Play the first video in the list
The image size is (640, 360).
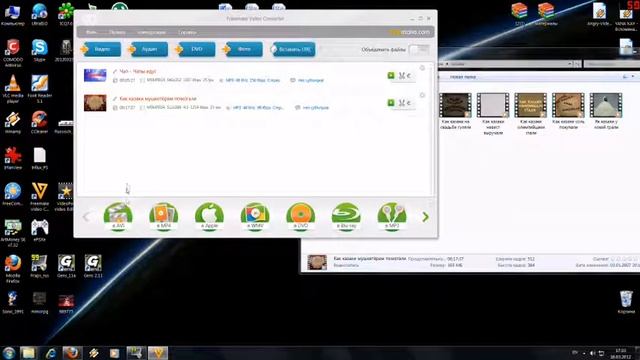point(391,76)
